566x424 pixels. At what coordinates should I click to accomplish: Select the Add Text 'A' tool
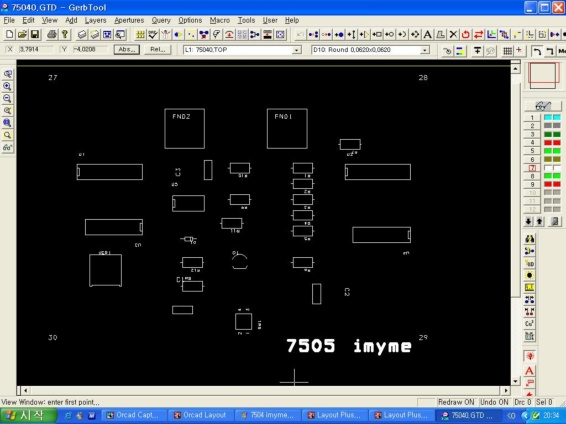pos(427,35)
